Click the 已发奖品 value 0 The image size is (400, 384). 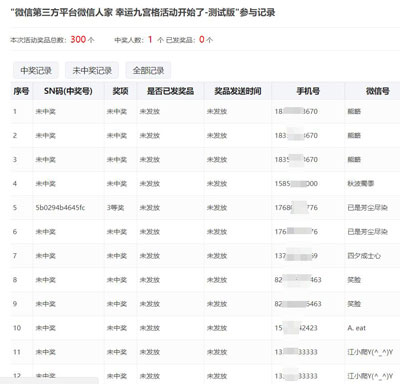click(x=202, y=39)
